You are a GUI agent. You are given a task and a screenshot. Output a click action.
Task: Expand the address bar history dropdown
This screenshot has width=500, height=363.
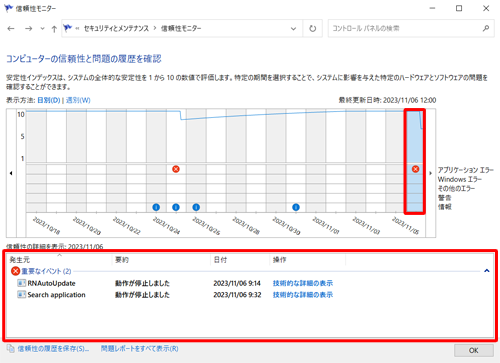(293, 29)
